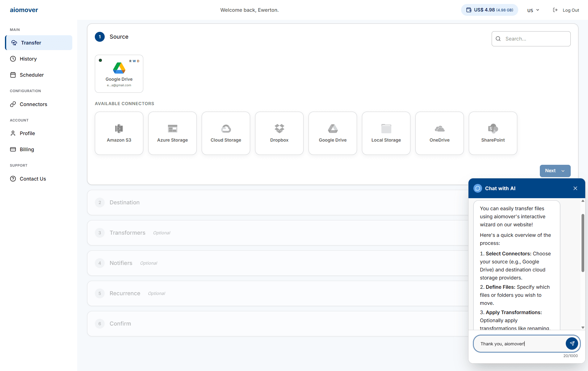Viewport: 588px width, 371px height.
Task: Pick Local Storage as a connector
Action: pyautogui.click(x=386, y=133)
